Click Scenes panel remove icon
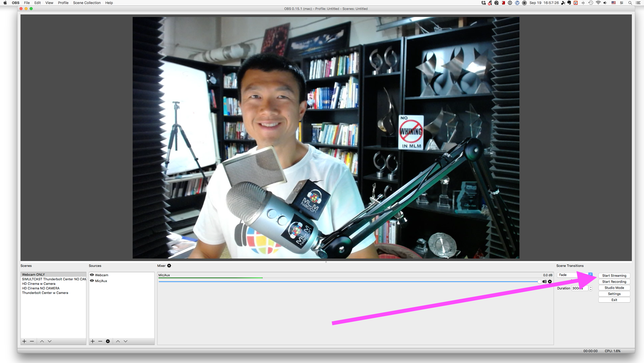The image size is (644, 363). pos(31,341)
